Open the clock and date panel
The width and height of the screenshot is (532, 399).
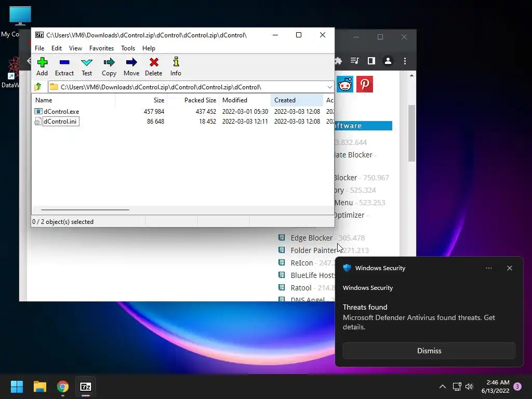[x=495, y=387]
